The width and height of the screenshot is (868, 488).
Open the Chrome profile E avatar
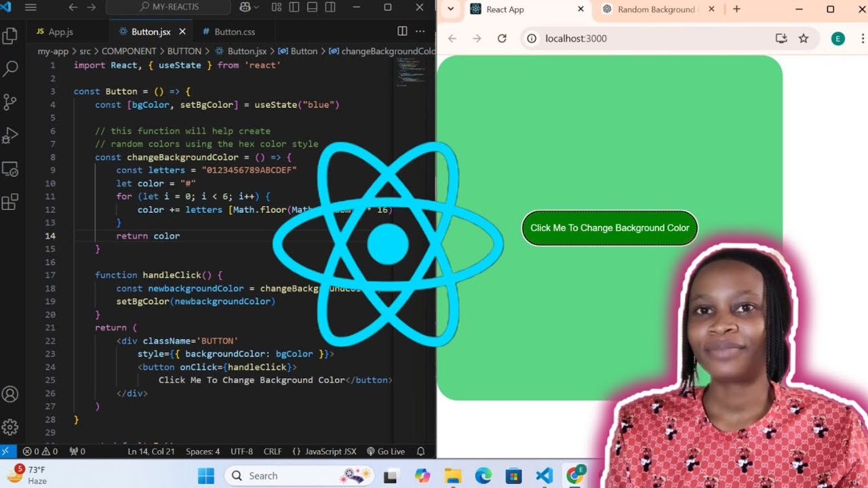838,39
